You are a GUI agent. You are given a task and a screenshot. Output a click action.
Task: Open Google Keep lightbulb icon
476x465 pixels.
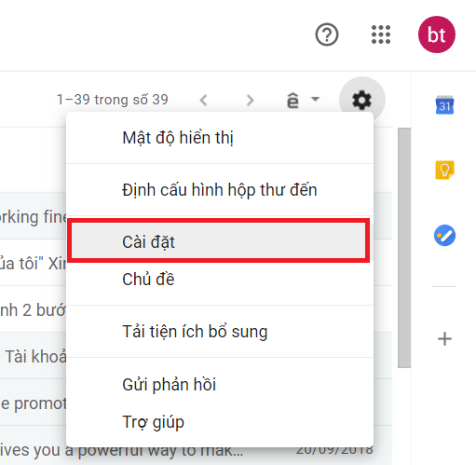coord(444,170)
